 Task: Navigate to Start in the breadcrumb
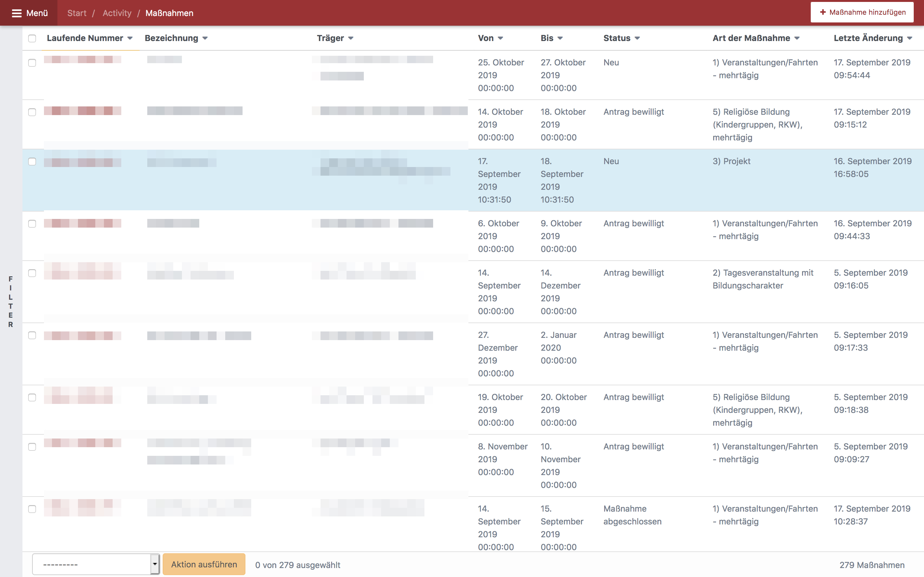click(x=77, y=13)
